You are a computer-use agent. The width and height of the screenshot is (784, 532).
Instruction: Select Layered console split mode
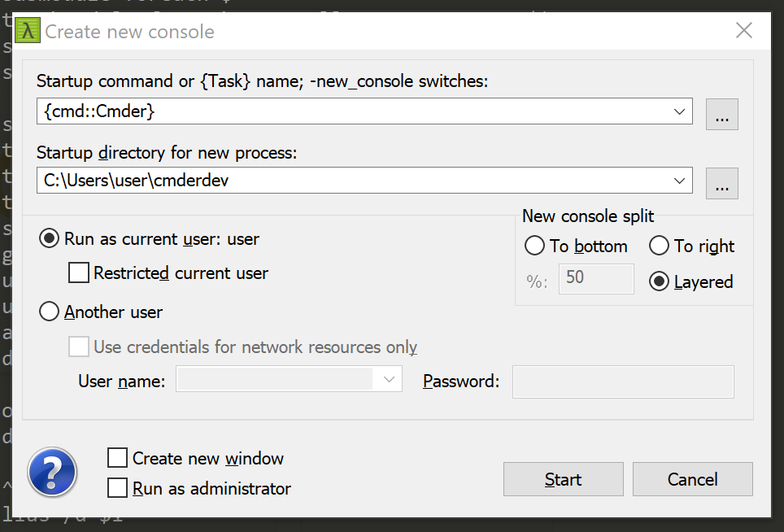pos(660,281)
